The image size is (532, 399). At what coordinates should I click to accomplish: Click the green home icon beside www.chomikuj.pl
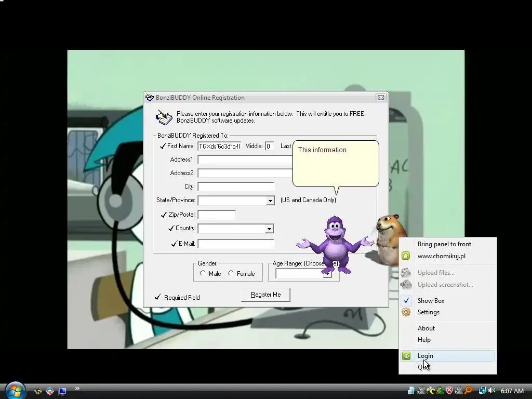[x=406, y=256]
